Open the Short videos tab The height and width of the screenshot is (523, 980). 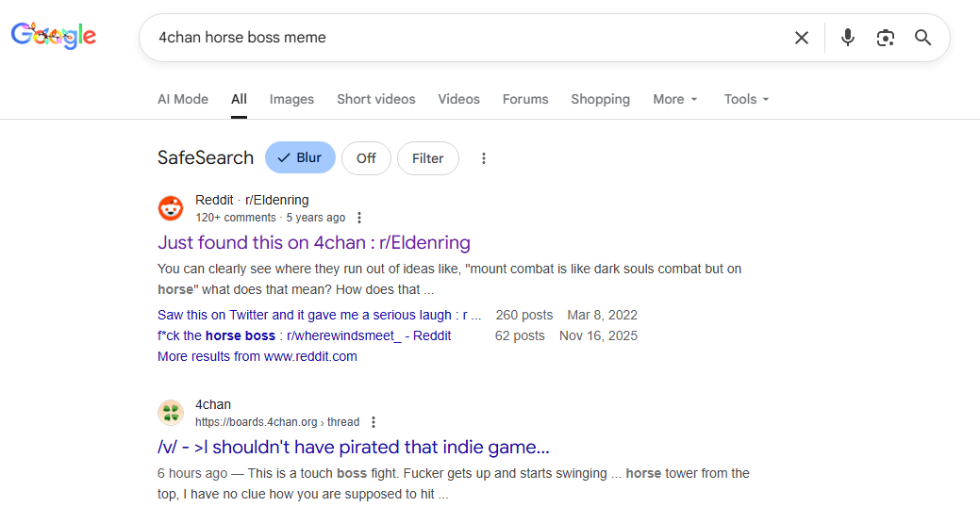coord(376,99)
